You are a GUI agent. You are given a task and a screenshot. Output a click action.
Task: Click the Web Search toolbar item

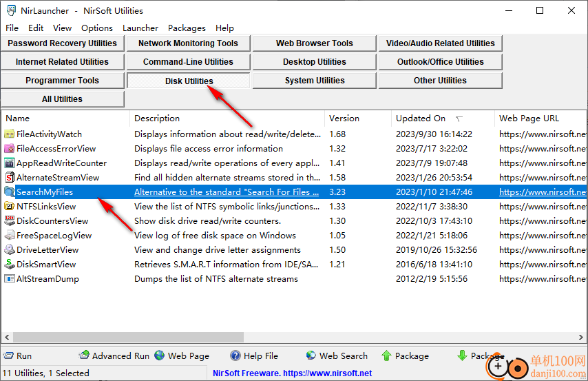[337, 356]
